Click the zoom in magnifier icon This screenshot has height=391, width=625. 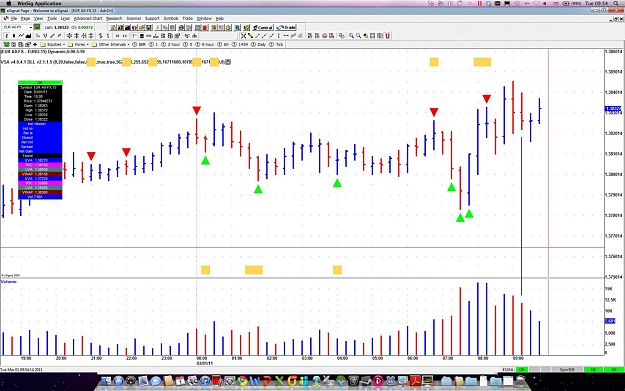tap(351, 36)
